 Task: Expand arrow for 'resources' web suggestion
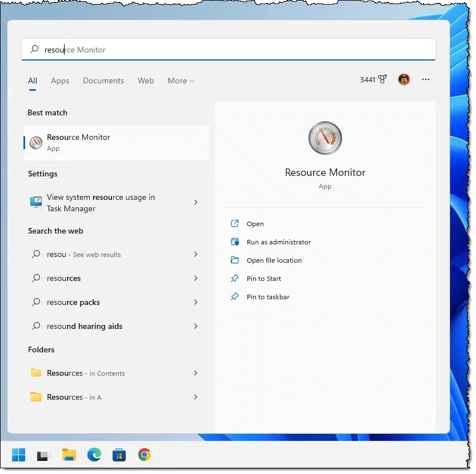click(195, 278)
